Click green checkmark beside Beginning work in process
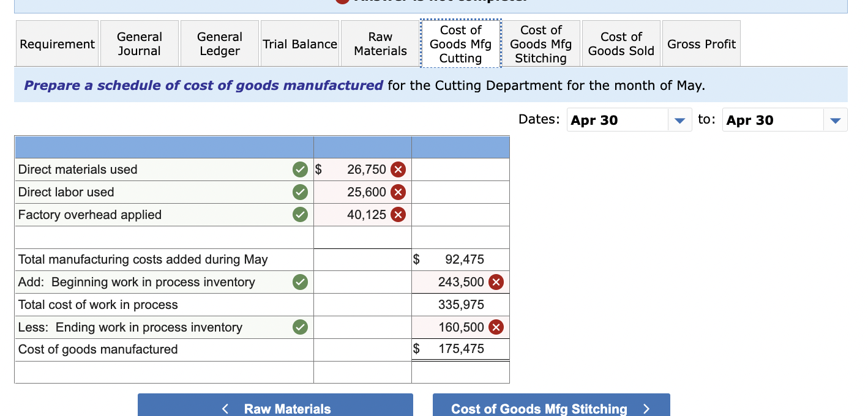The image size is (868, 416). pos(300,282)
